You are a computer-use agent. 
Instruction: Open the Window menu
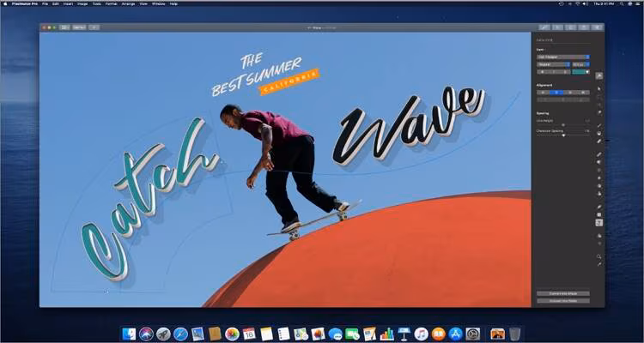[x=159, y=3]
